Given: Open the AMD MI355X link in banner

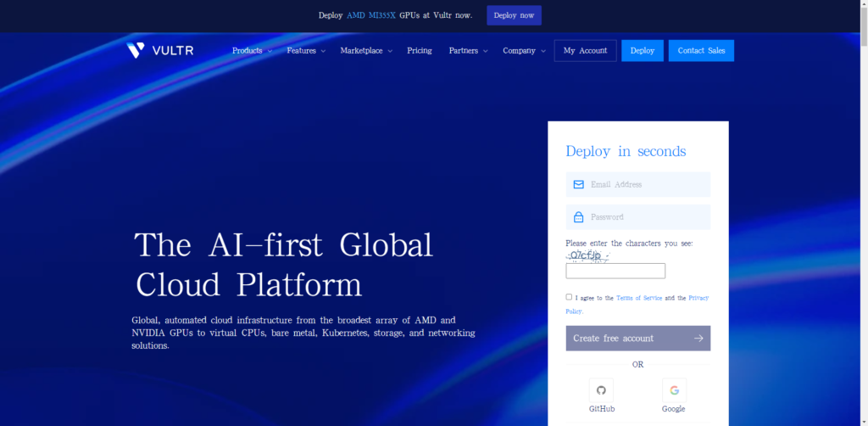Looking at the screenshot, I should 370,15.
